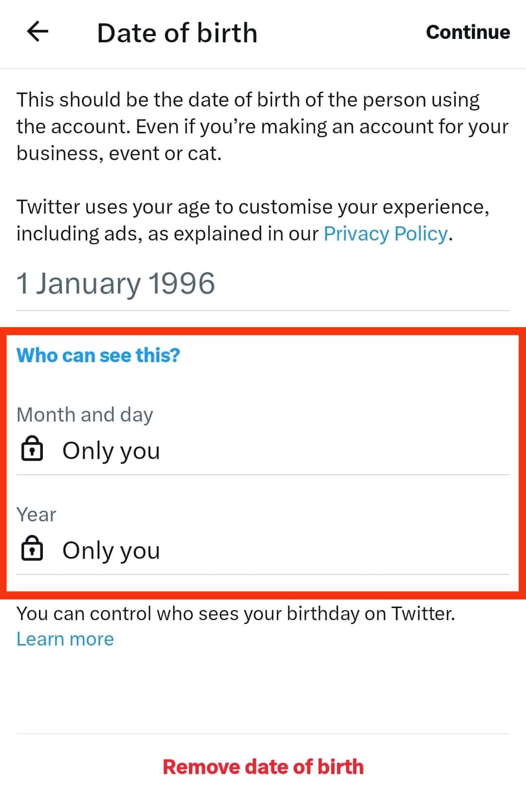Viewport: 526px width, 812px height.
Task: Click the year 1996 in the birth date
Action: tap(181, 283)
